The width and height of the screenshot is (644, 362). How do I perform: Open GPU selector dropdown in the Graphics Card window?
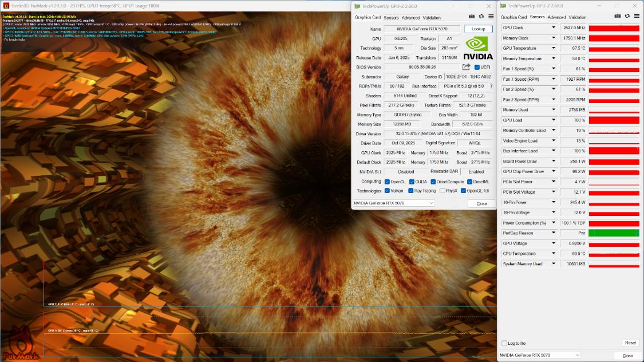coord(394,203)
